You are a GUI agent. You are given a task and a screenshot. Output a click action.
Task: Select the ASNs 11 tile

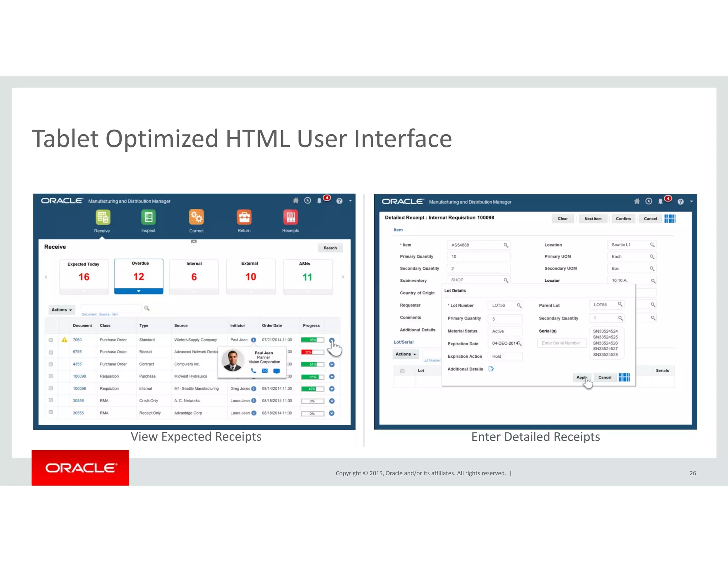[x=308, y=277]
